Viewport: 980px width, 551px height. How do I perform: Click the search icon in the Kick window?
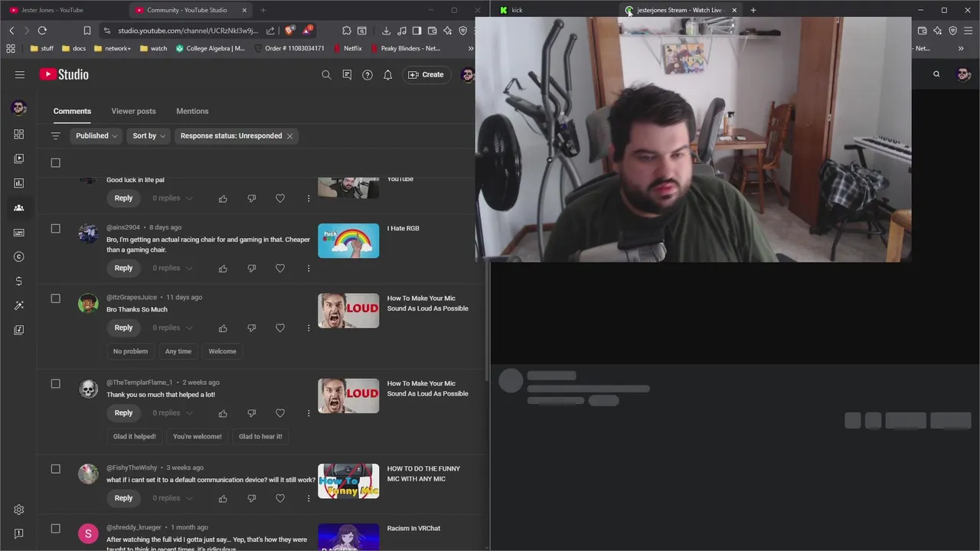936,74
